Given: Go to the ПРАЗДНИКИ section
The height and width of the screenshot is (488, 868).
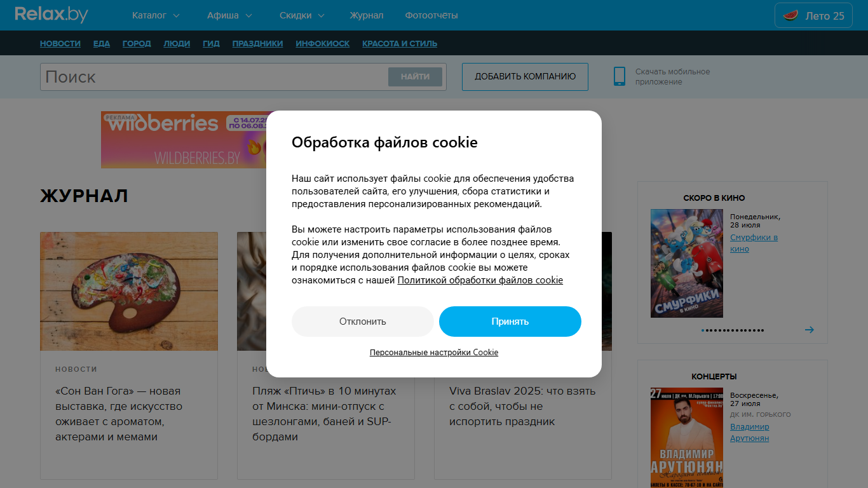Looking at the screenshot, I should (x=257, y=44).
